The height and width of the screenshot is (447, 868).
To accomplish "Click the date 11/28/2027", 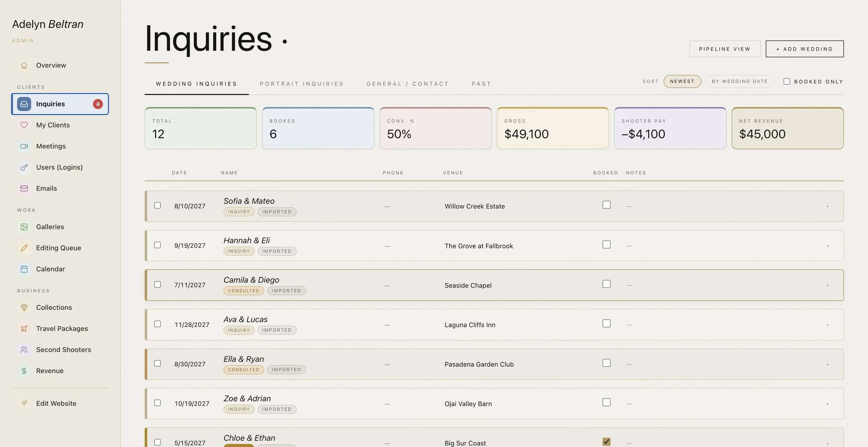I will coord(192,325).
